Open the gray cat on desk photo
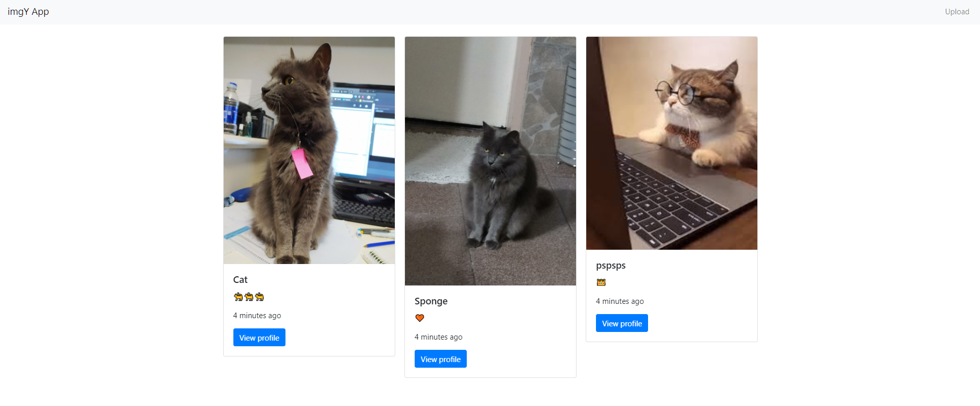Screen dimensions: 980x406 [x=309, y=150]
